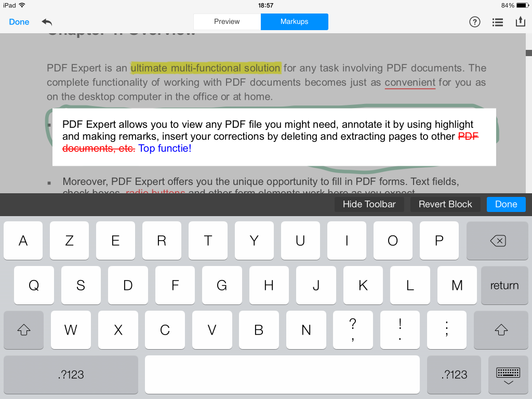Image resolution: width=532 pixels, height=399 pixels.
Task: Open the help question mark icon
Action: pyautogui.click(x=474, y=22)
